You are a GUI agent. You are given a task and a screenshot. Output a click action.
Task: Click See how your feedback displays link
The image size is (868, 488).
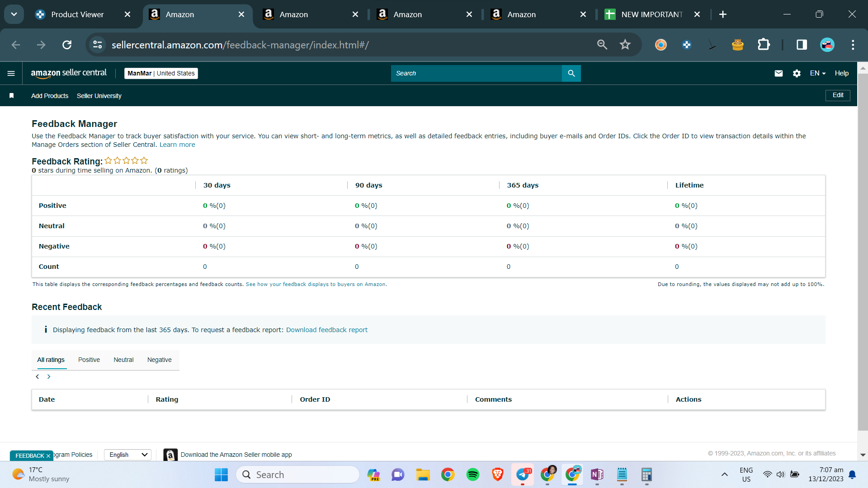(316, 285)
